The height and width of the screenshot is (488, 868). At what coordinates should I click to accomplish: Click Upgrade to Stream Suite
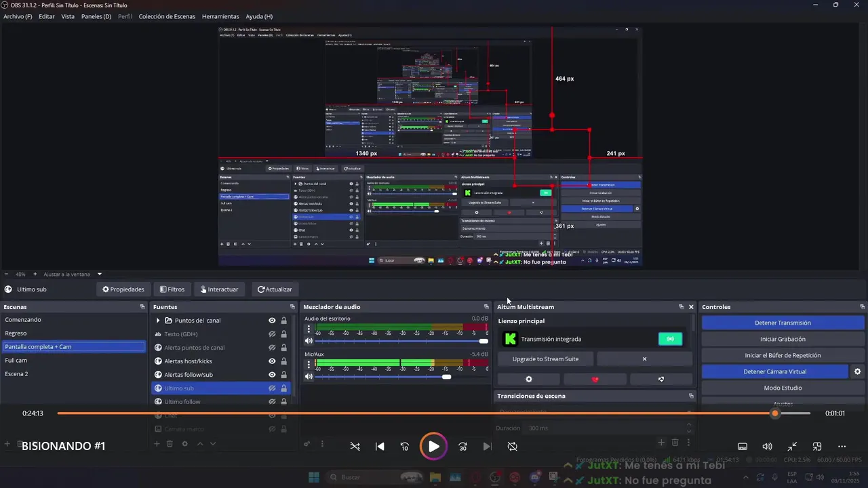point(546,359)
